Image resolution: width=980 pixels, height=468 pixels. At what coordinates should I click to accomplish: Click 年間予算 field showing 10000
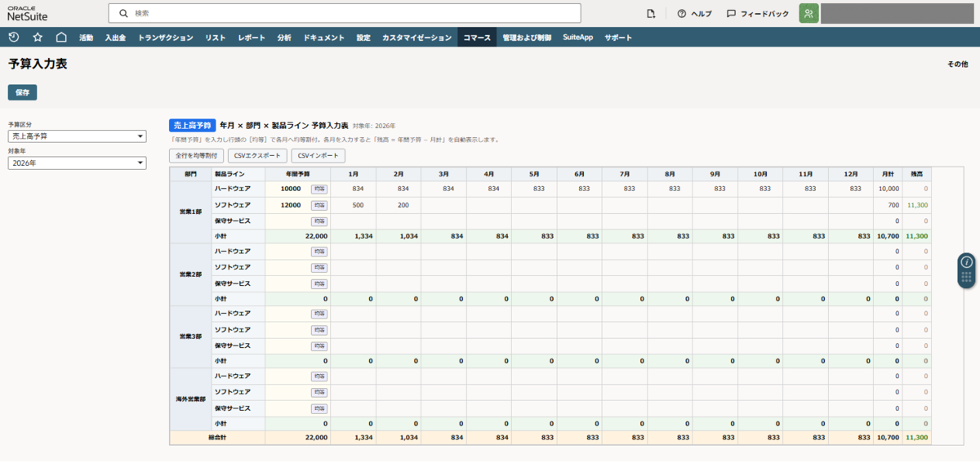287,189
